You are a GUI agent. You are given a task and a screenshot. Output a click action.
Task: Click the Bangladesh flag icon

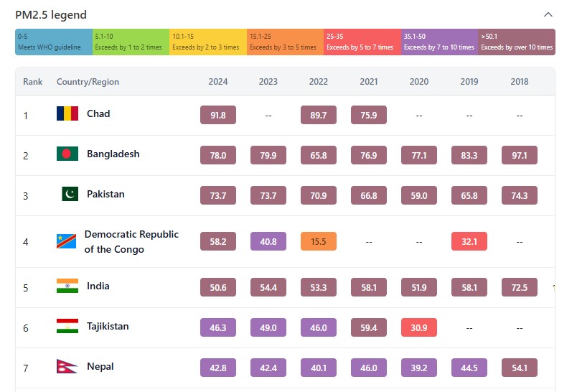pyautogui.click(x=67, y=154)
